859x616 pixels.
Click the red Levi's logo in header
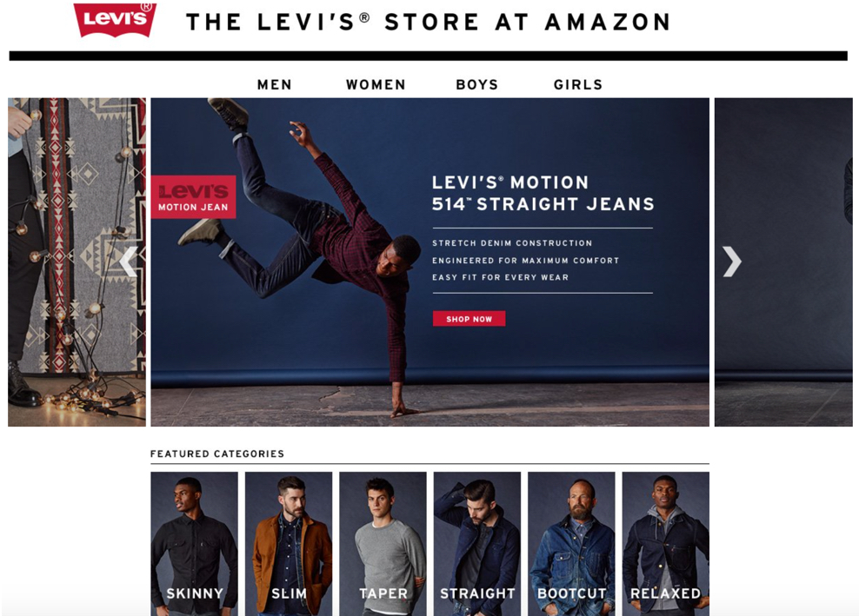click(115, 20)
